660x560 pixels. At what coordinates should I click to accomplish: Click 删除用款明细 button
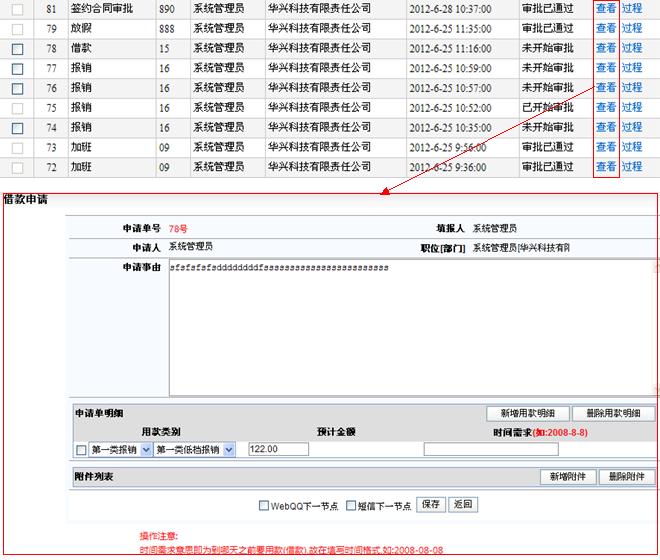coord(613,414)
